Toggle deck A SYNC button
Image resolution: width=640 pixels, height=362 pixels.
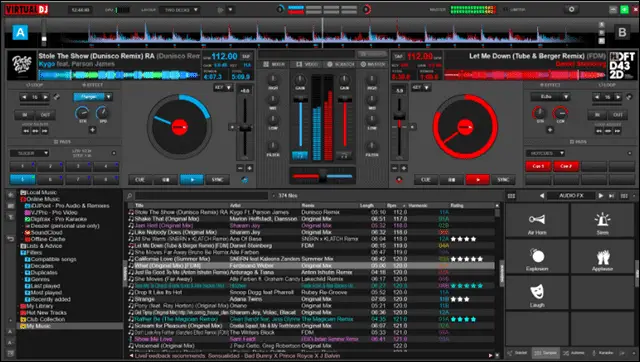pos(217,180)
